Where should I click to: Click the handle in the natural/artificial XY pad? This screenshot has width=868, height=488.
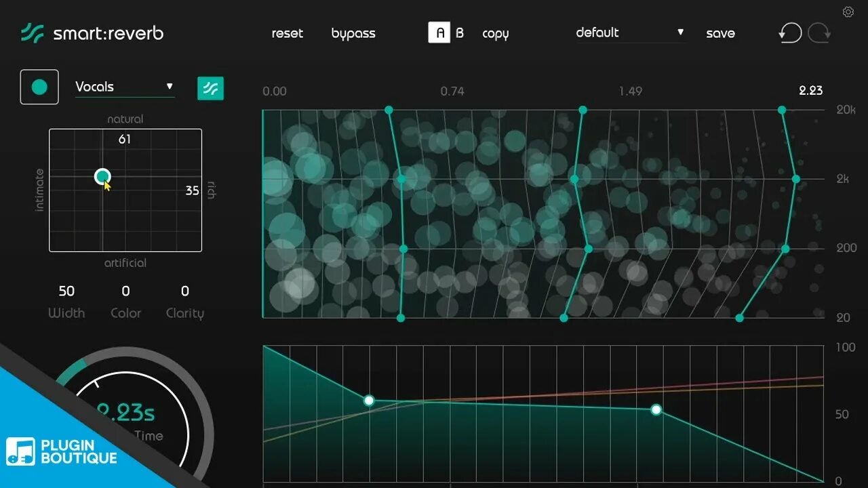point(102,177)
